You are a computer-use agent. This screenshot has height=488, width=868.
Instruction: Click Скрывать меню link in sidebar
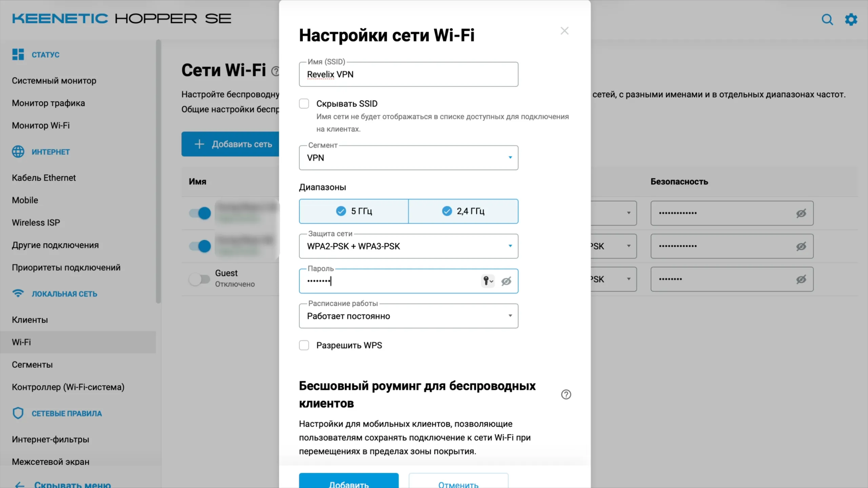pyautogui.click(x=72, y=484)
